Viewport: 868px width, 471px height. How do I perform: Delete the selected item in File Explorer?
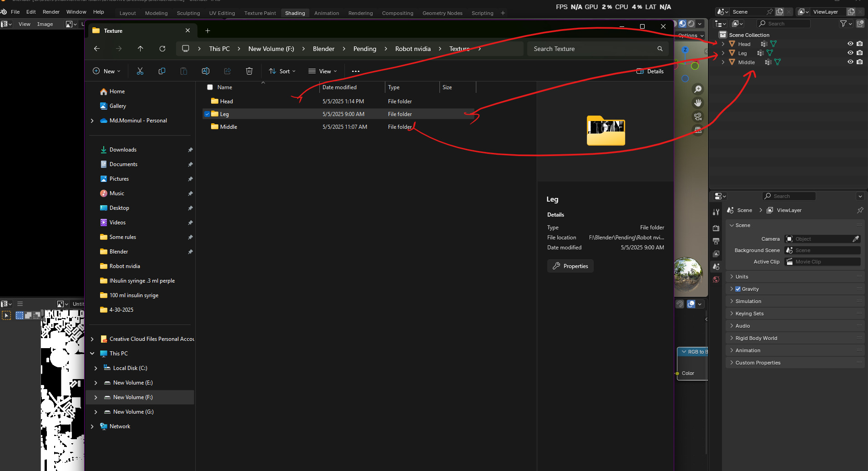coord(249,71)
